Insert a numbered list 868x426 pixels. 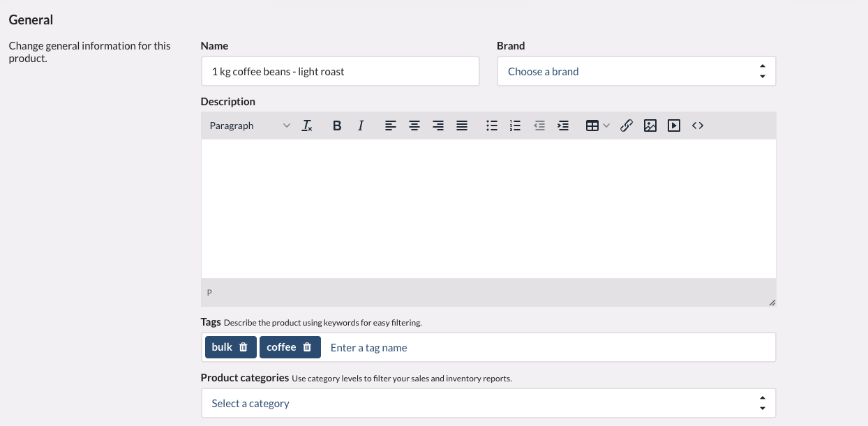(x=516, y=125)
